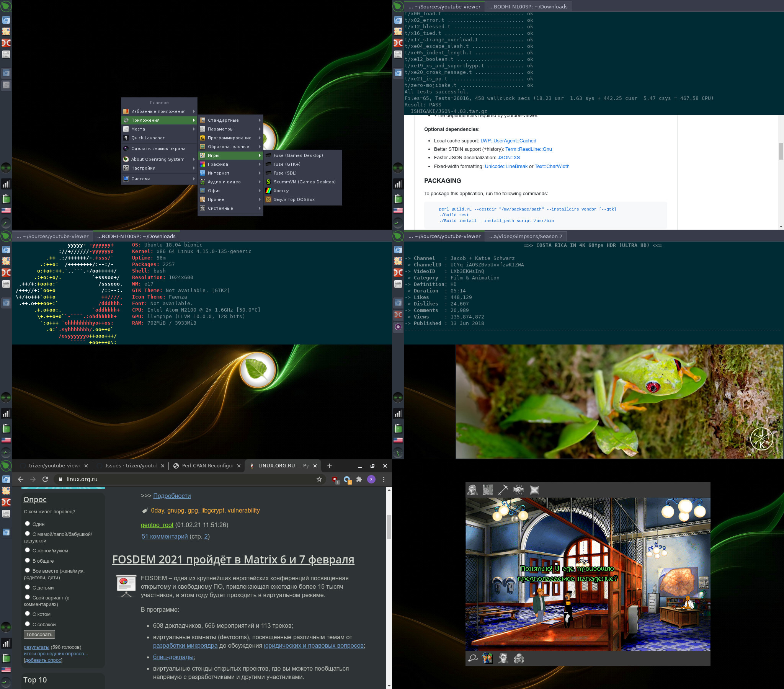This screenshot has width=784, height=689.
Task: Select poll option Свой вариант
Action: 27,597
